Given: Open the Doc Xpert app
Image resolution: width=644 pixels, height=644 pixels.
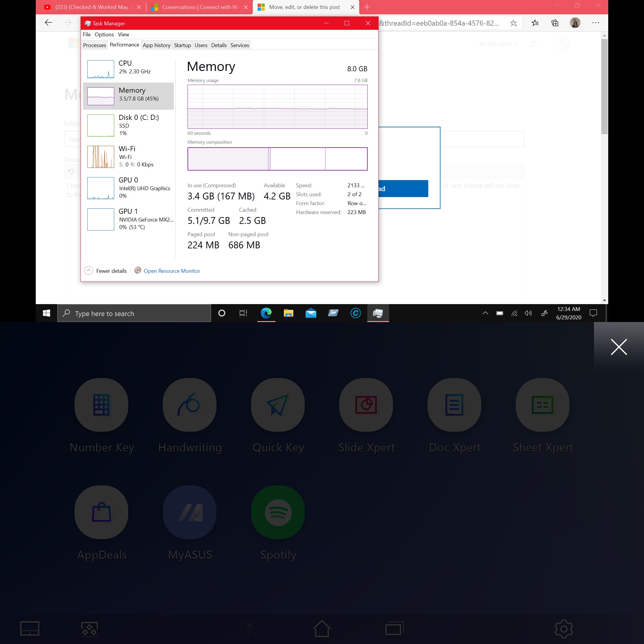Looking at the screenshot, I should 454,405.
